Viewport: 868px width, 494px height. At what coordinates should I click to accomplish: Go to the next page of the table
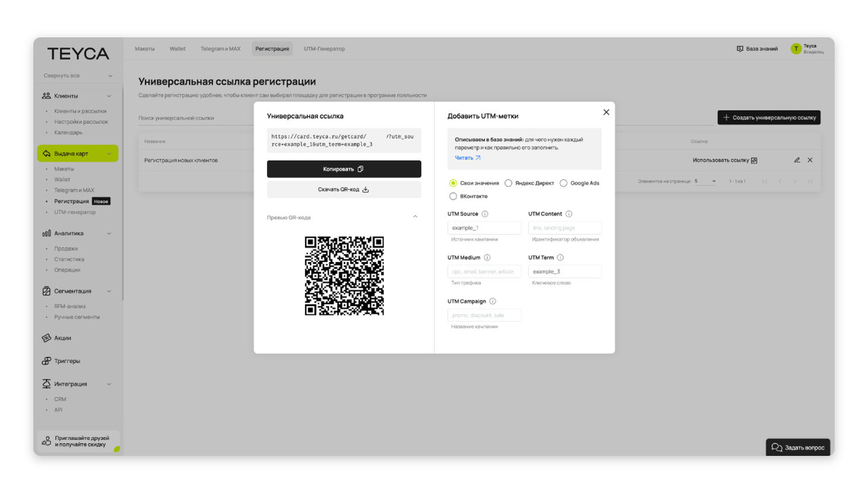(795, 181)
